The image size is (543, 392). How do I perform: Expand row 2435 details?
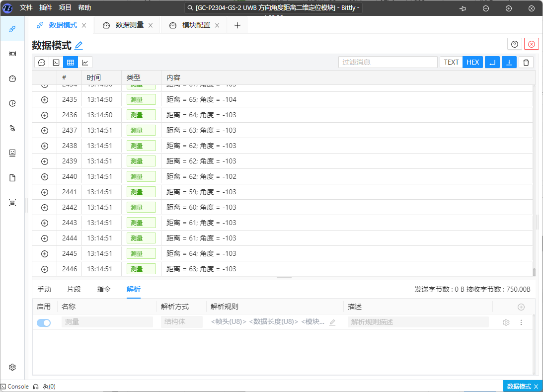click(45, 100)
